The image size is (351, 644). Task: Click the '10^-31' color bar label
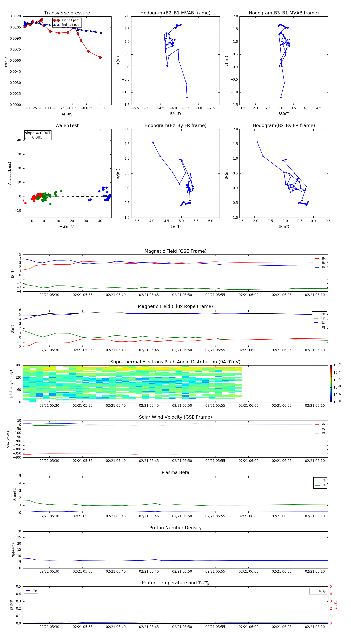pyautogui.click(x=337, y=402)
